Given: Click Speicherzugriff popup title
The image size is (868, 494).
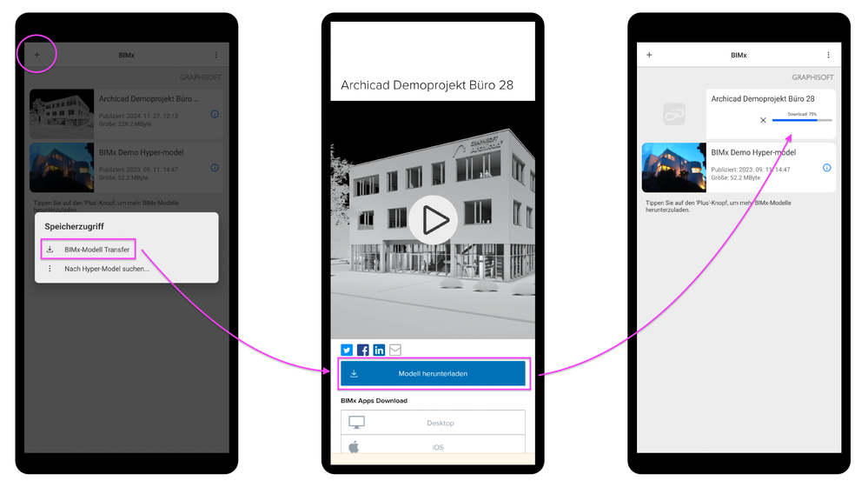Looking at the screenshot, I should pyautogui.click(x=74, y=226).
